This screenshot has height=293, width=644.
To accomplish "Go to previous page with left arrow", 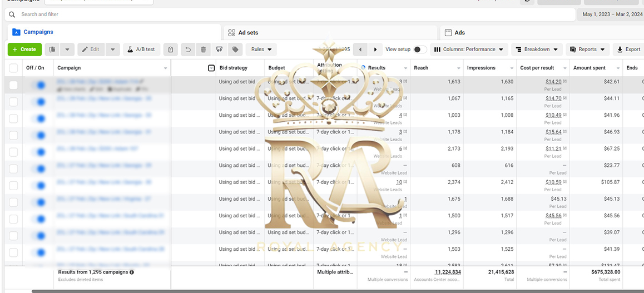I will pos(360,49).
